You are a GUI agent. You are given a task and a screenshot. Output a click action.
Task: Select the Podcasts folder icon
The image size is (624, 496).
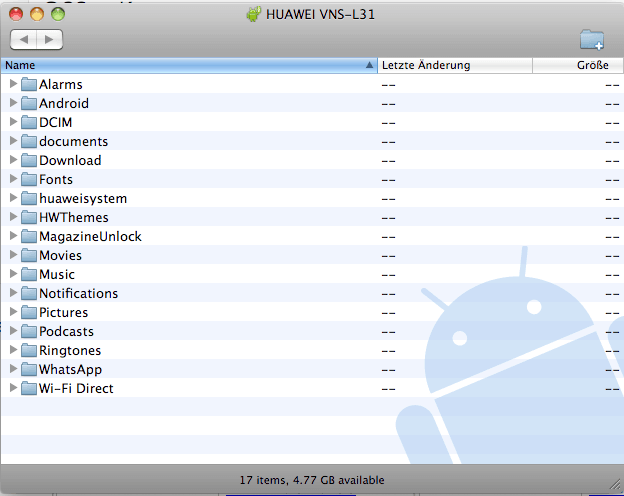(x=29, y=331)
